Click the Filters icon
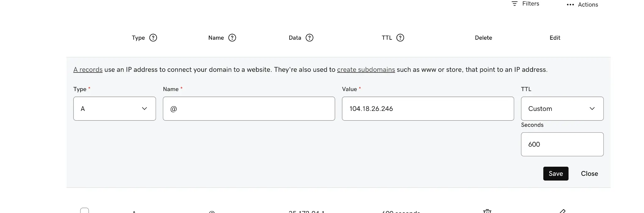 click(x=514, y=4)
